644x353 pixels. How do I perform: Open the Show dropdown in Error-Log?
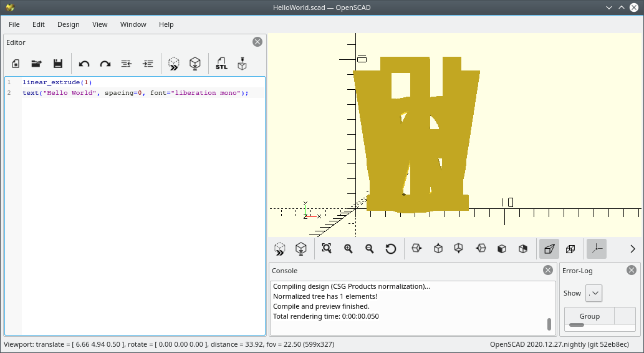click(x=594, y=293)
